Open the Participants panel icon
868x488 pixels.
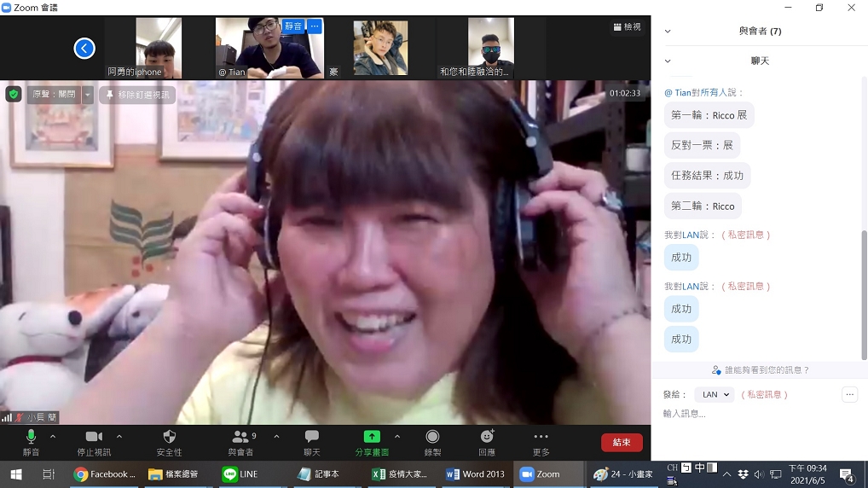click(240, 443)
